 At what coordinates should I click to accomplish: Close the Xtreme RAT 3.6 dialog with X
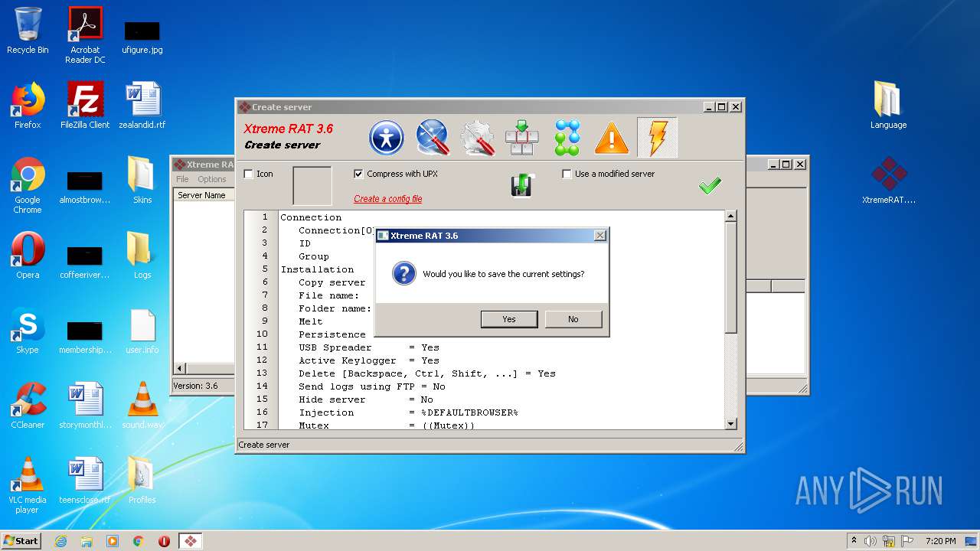pyautogui.click(x=599, y=236)
